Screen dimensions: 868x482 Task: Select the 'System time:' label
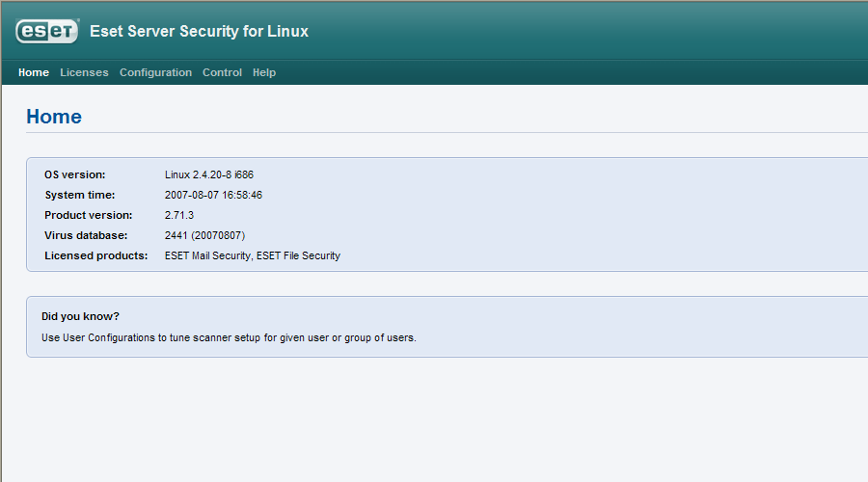point(80,195)
